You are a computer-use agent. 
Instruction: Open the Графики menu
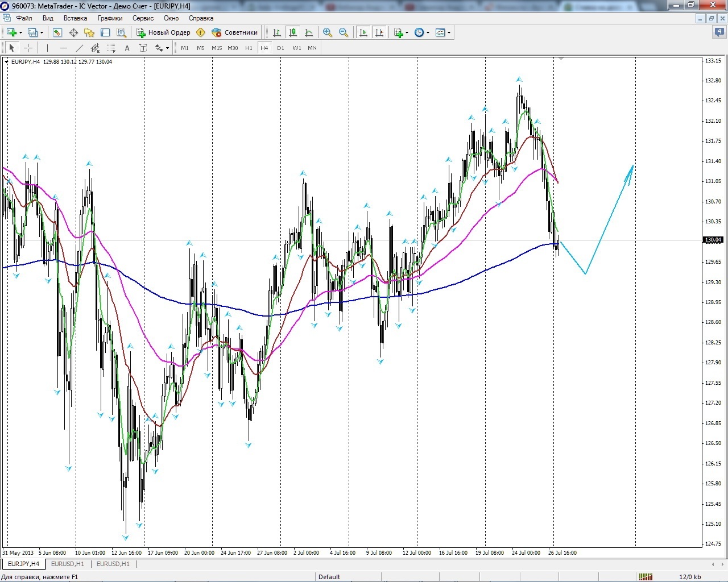coord(110,18)
